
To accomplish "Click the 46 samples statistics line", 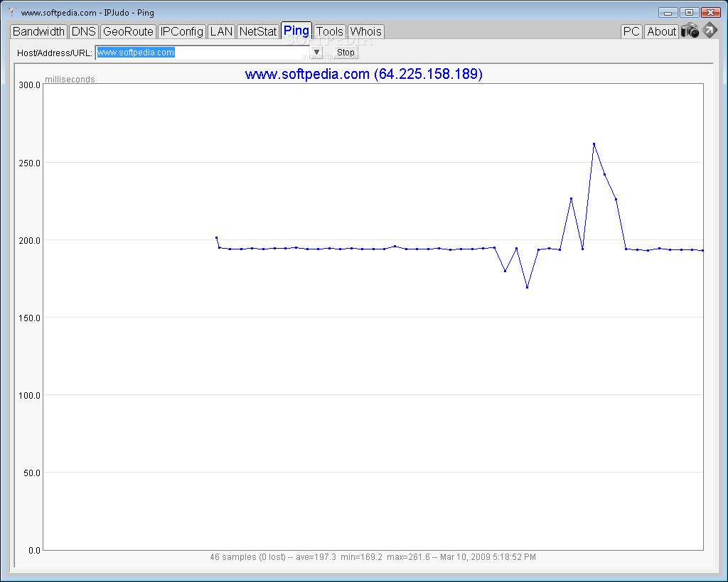I will click(x=373, y=557).
